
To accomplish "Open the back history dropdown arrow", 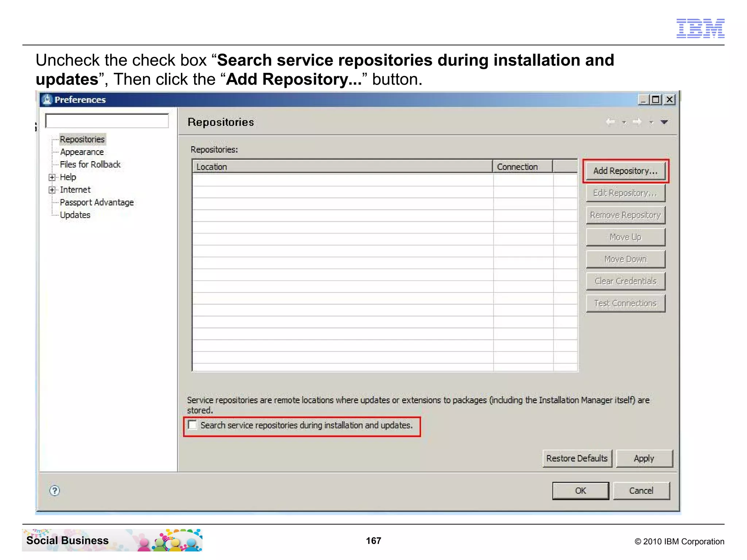I will tap(624, 122).
